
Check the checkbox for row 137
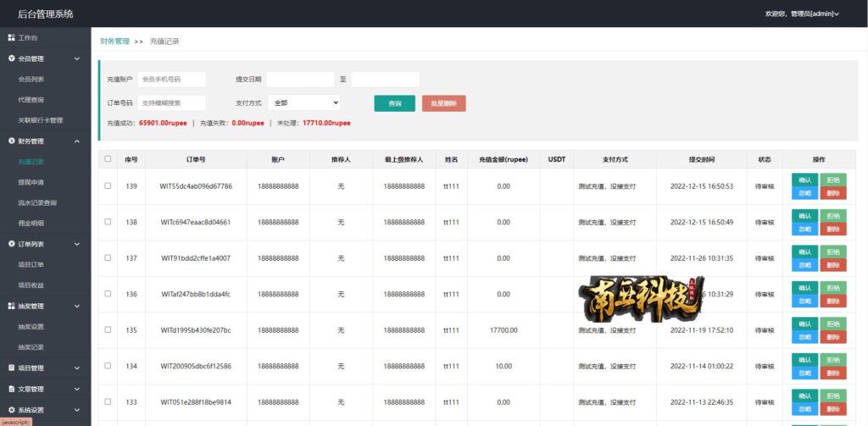(108, 257)
